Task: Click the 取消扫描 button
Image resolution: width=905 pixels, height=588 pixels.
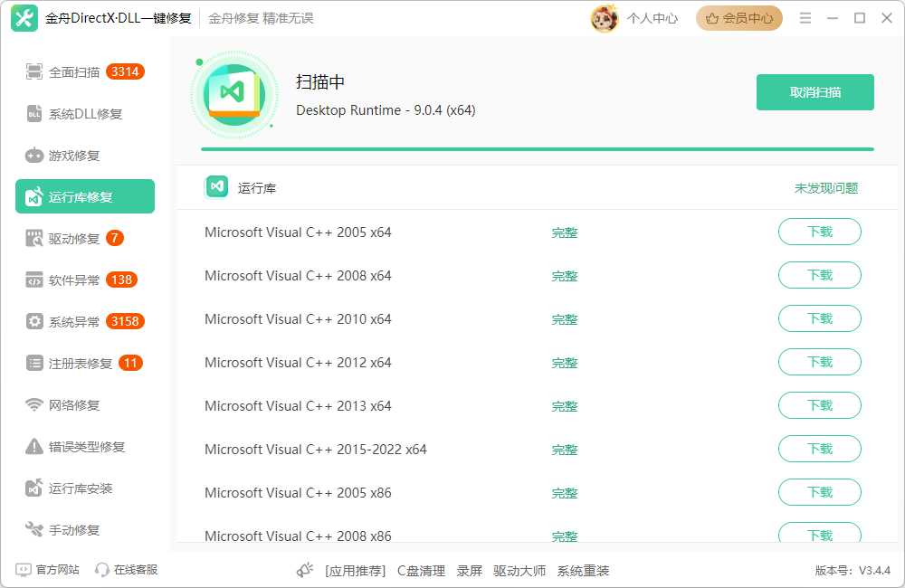Action: point(815,92)
